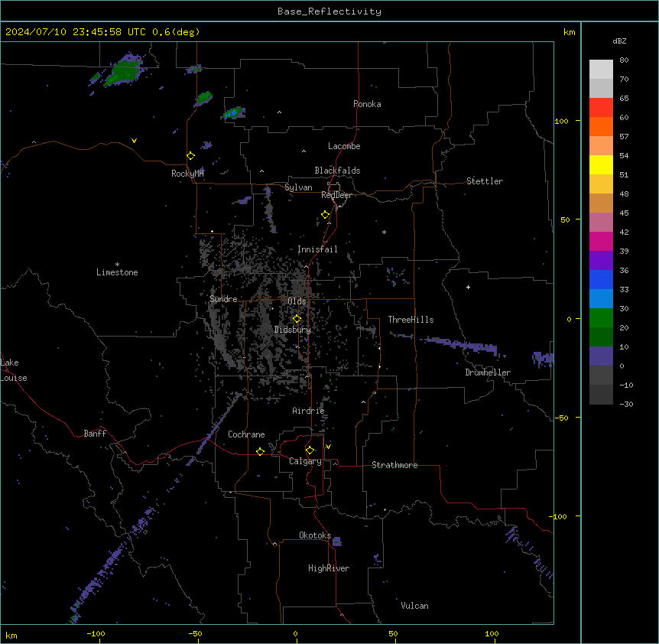
Task: Select the light blue 30-33 dBZ swatch
Action: (x=601, y=299)
